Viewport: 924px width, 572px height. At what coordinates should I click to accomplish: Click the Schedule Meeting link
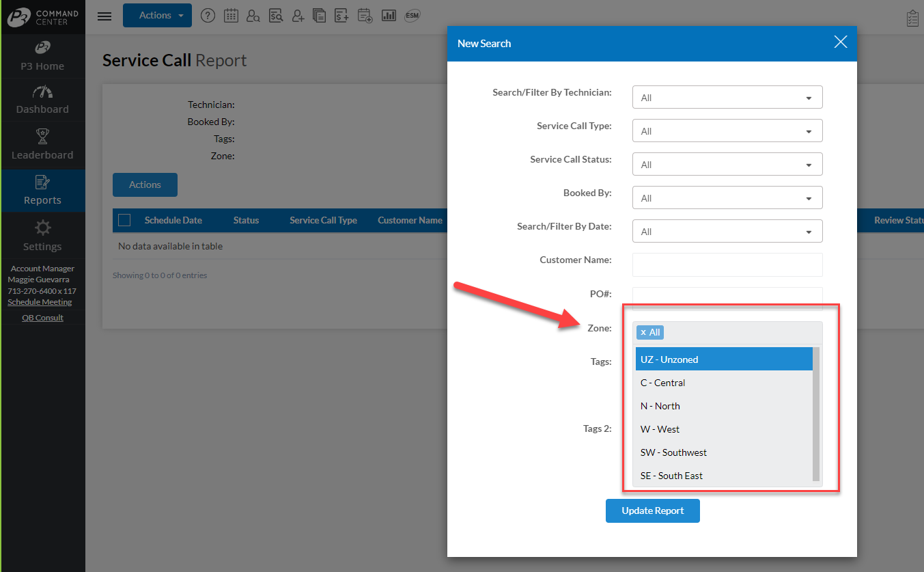40,302
